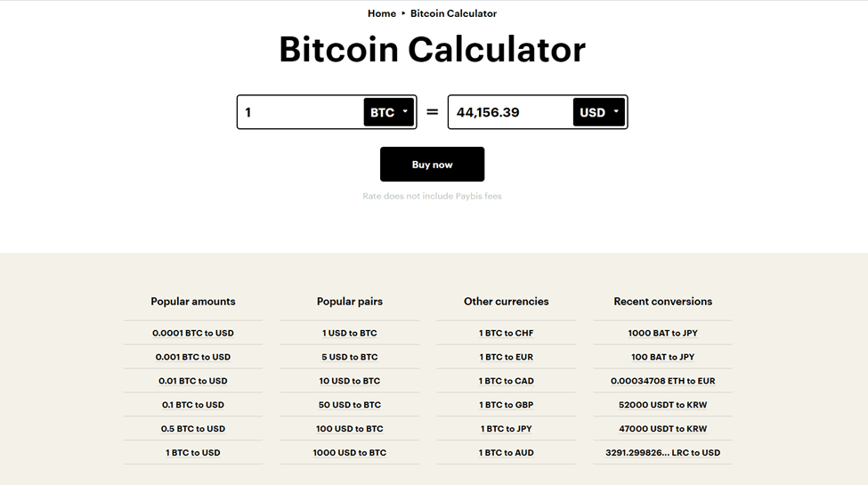The width and height of the screenshot is (868, 485).
Task: Select 52000 USDT to KRW link
Action: (x=663, y=405)
